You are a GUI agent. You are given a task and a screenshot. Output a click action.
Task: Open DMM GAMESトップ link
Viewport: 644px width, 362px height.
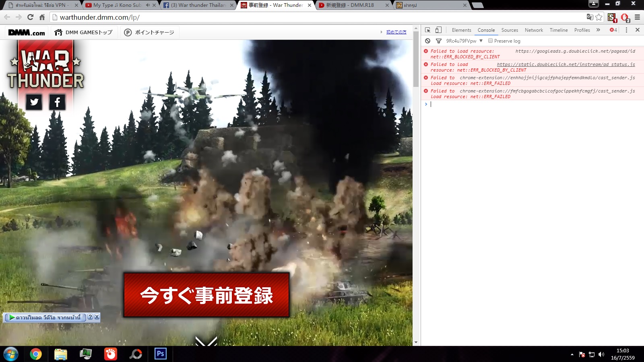[84, 33]
